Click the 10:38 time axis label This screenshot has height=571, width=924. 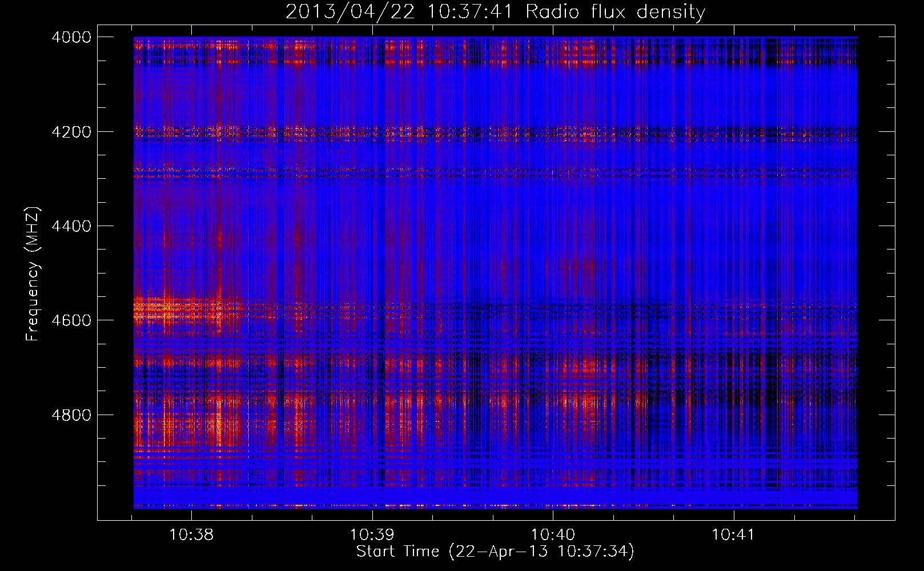(191, 534)
